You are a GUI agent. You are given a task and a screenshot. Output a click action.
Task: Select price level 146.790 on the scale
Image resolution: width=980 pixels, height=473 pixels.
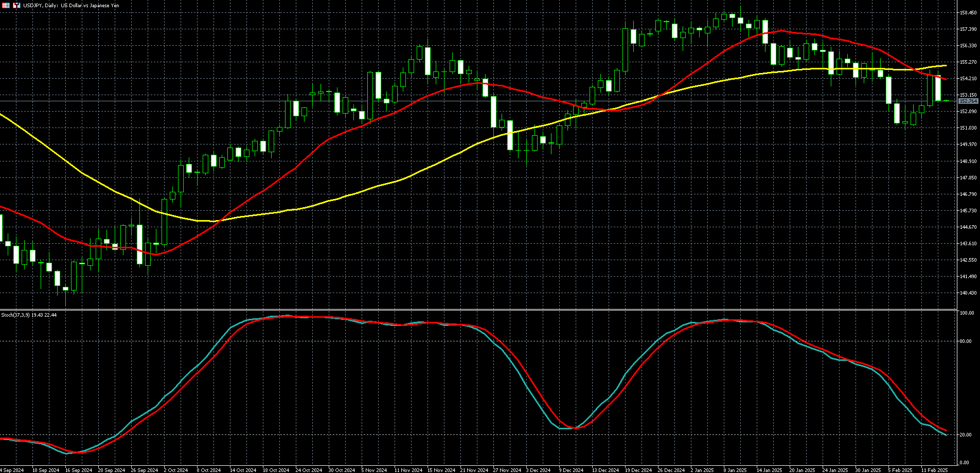click(968, 194)
